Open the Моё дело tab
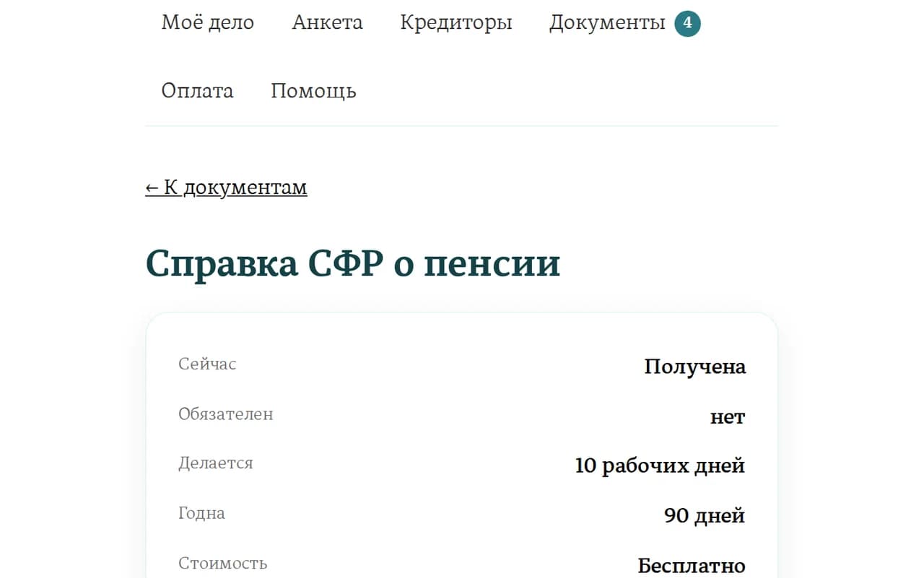 (x=208, y=22)
